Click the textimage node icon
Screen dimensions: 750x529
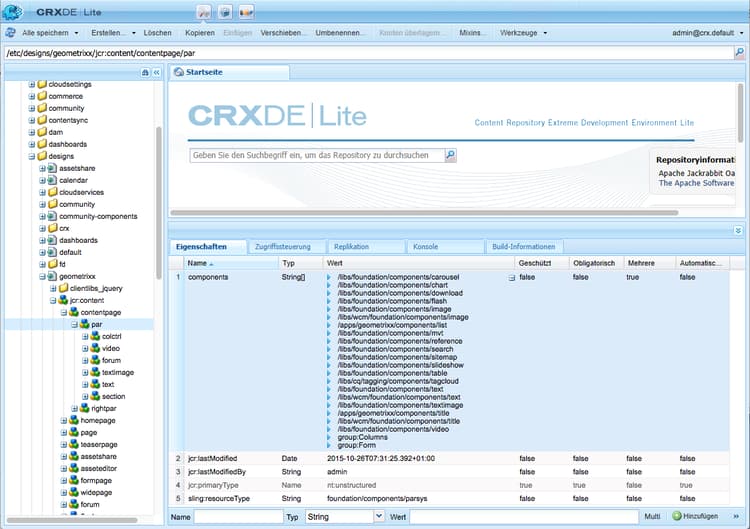pos(95,372)
